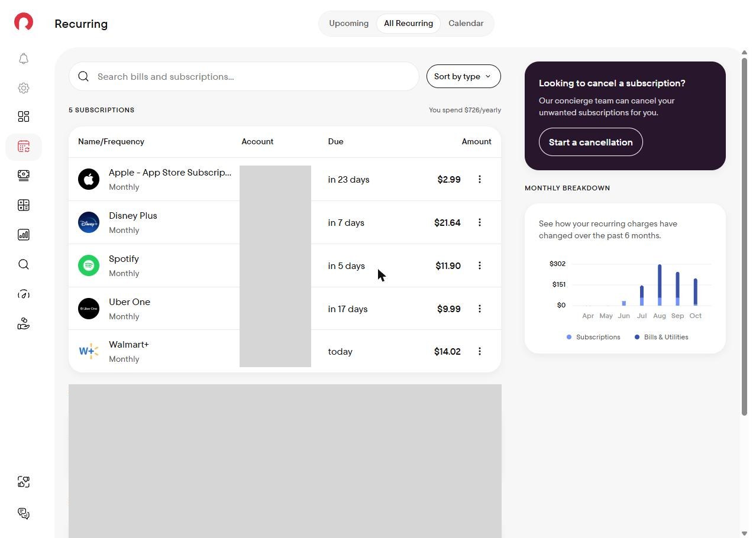Click the Jul bar in the chart
This screenshot has width=756, height=538.
pyautogui.click(x=642, y=296)
